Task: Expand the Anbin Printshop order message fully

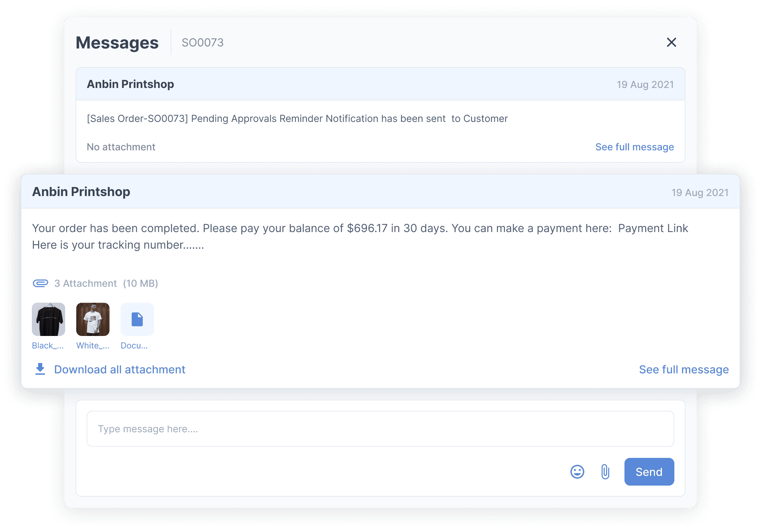Action: [x=683, y=369]
